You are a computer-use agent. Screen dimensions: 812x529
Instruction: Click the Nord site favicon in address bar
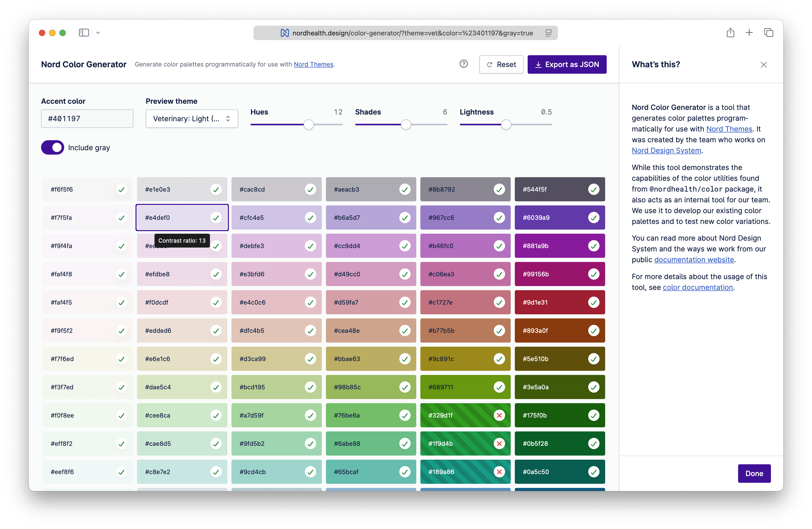tap(285, 33)
